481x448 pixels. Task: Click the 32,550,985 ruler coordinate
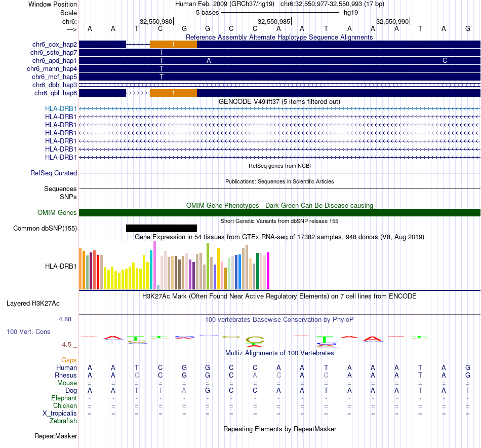274,21
